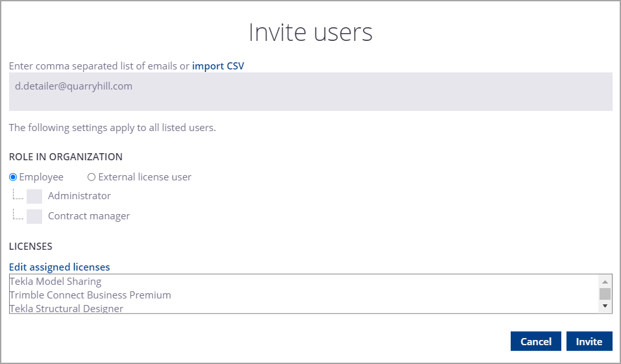The height and width of the screenshot is (364, 621).
Task: Click the email addresses input field
Action: click(x=310, y=91)
